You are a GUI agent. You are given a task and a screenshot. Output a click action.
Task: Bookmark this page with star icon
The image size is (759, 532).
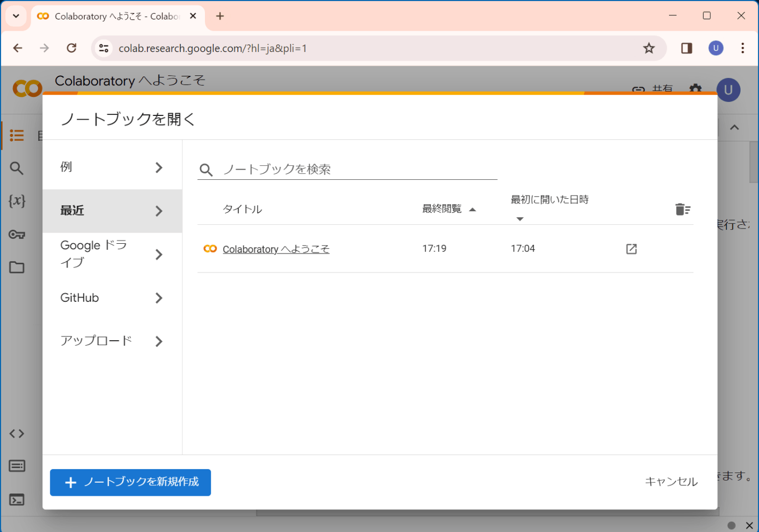[x=649, y=48]
